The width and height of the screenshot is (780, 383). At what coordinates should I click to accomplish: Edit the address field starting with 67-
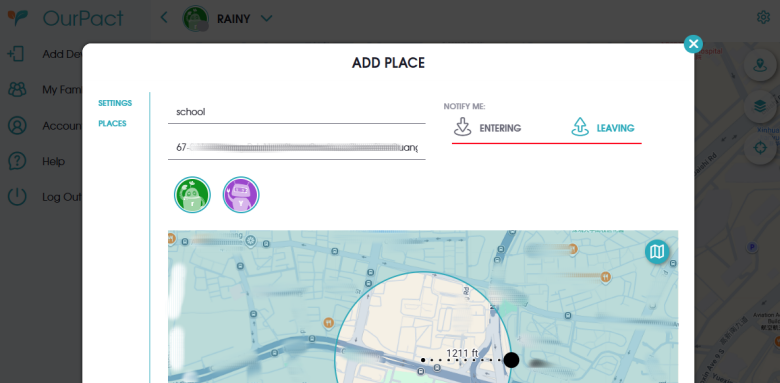click(296, 147)
